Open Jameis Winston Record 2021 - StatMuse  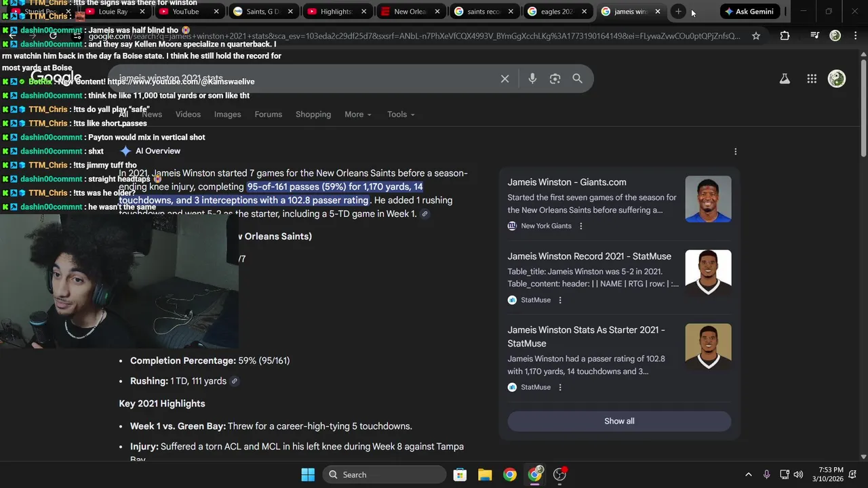pyautogui.click(x=589, y=256)
